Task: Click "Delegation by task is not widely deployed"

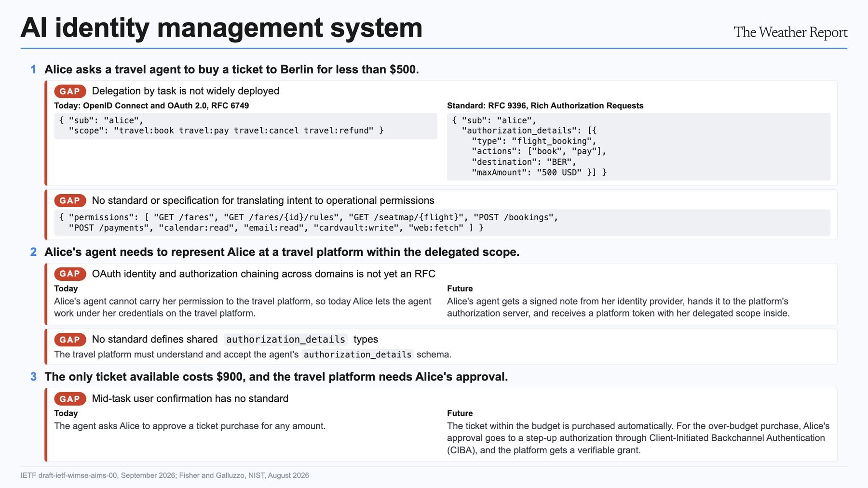Action: [186, 91]
